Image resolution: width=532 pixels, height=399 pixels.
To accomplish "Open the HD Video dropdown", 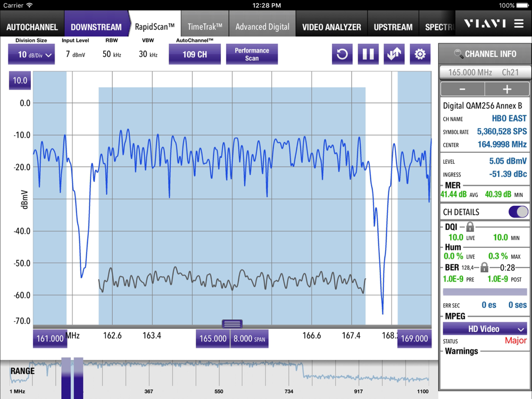I will 485,329.
